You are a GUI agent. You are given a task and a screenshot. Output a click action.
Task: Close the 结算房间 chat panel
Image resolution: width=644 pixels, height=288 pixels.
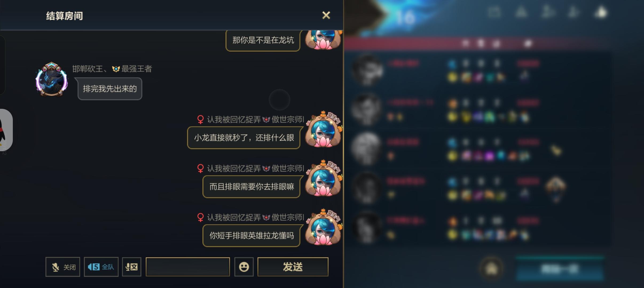coord(326,15)
